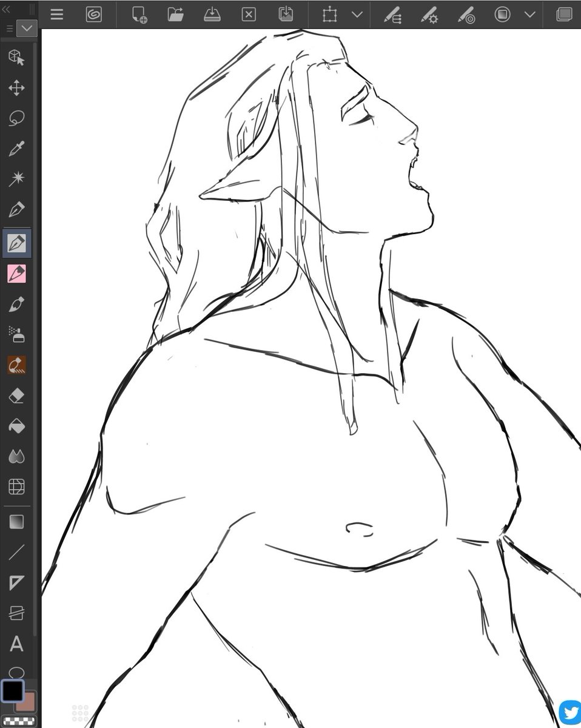Toggle Snap to Special Ruler
Viewport: 581px width, 728px height.
[429, 15]
